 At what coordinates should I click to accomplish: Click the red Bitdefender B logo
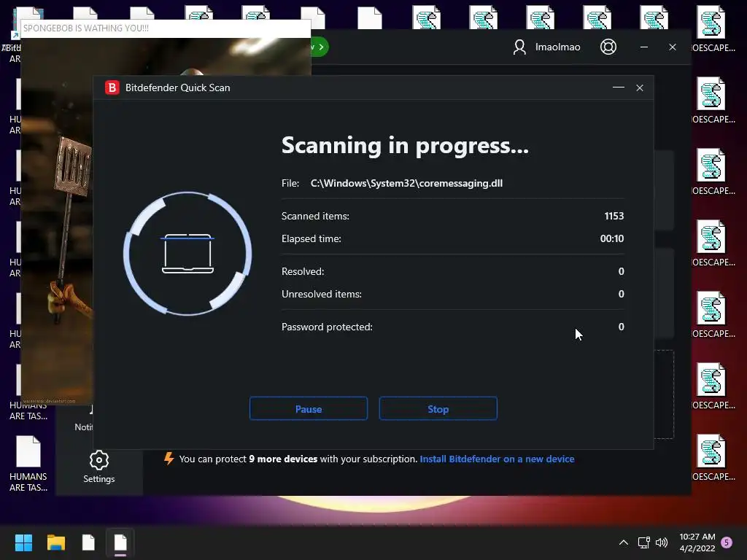coord(112,87)
